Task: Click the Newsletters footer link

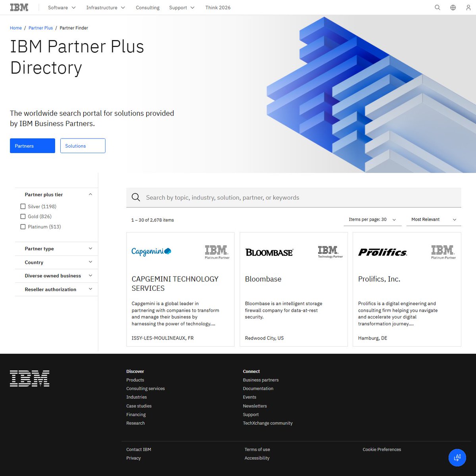Action: click(255, 406)
